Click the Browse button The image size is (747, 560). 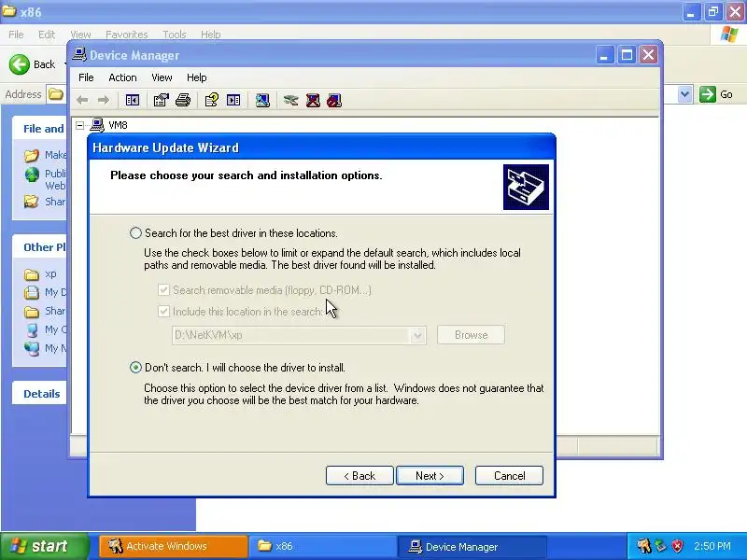tap(472, 335)
